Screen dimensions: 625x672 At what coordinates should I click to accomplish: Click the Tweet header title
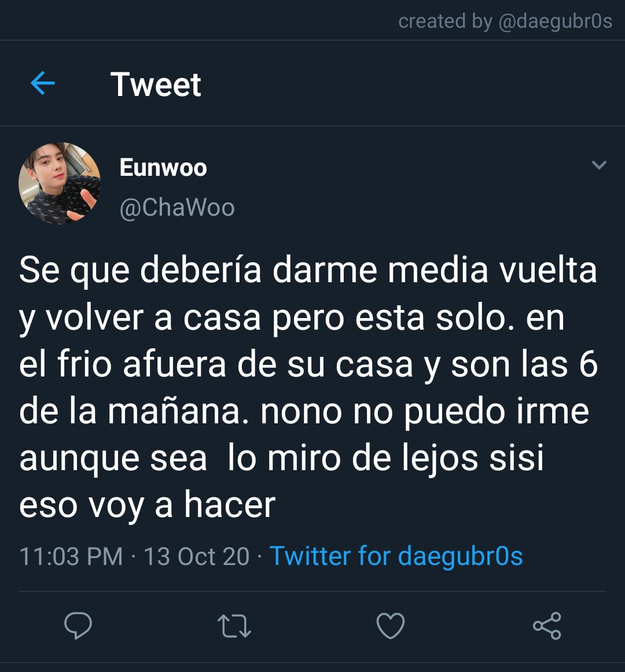(156, 84)
